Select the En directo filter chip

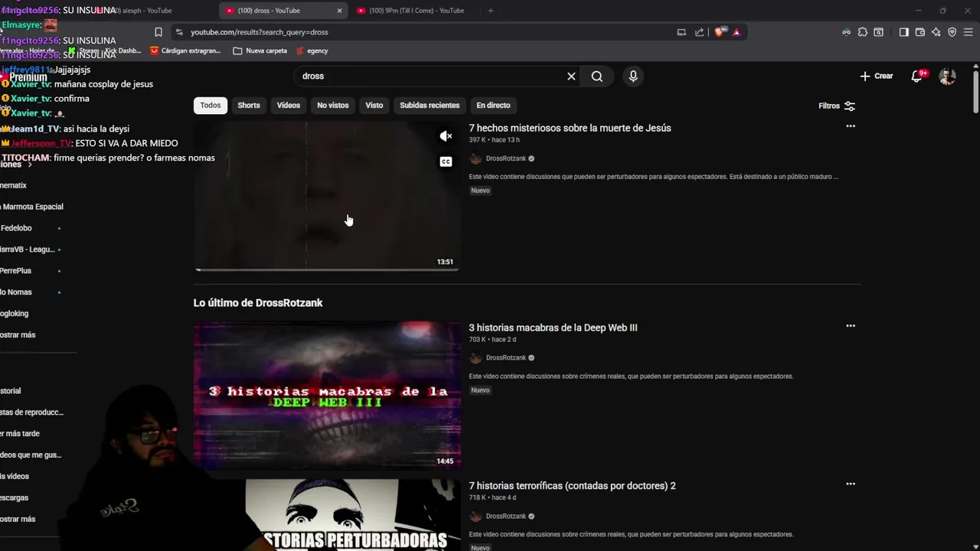click(493, 106)
